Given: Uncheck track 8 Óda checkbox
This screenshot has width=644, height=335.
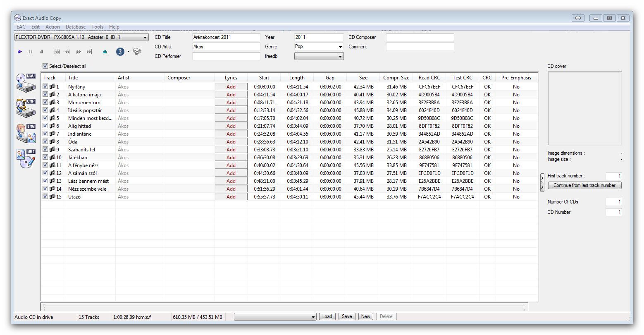Looking at the screenshot, I should tap(45, 142).
